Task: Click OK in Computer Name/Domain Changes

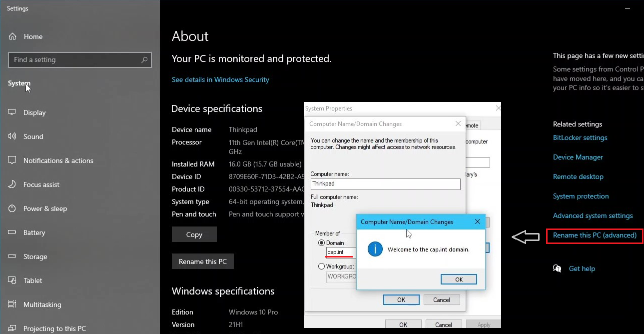Action: 401,300
